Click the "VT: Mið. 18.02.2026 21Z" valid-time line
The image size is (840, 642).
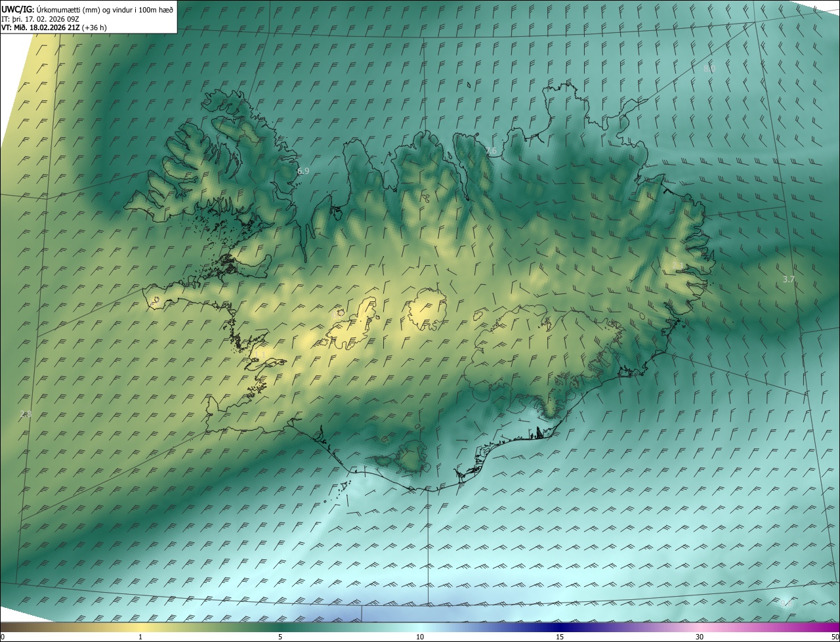[54, 28]
